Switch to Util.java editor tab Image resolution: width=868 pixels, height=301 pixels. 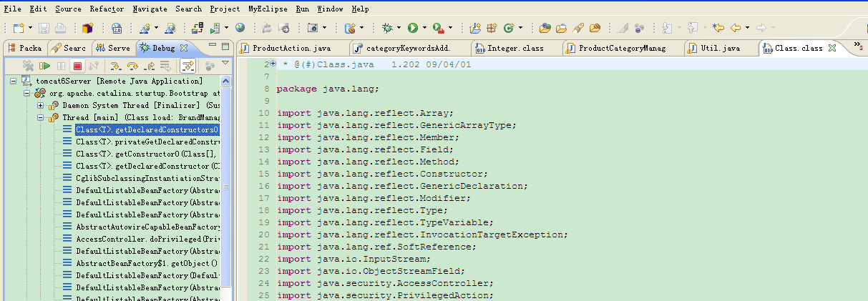(719, 48)
